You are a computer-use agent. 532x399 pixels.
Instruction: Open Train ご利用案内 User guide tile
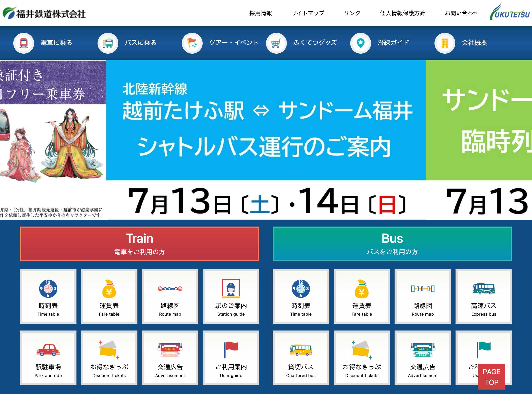pyautogui.click(x=231, y=358)
